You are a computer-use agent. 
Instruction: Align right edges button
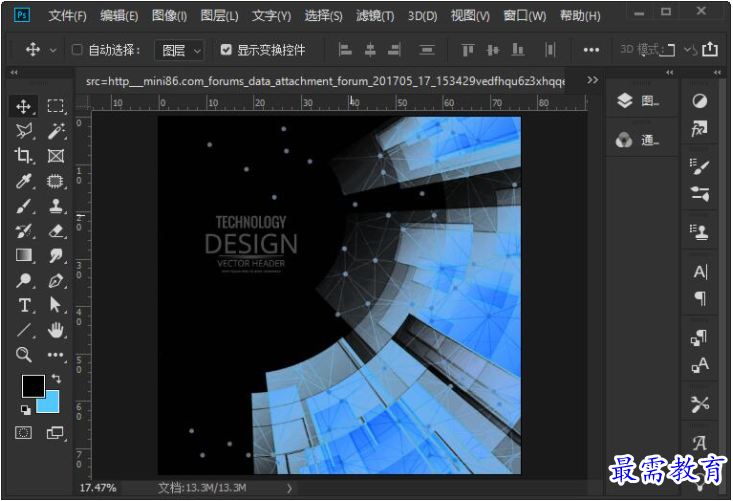(395, 50)
